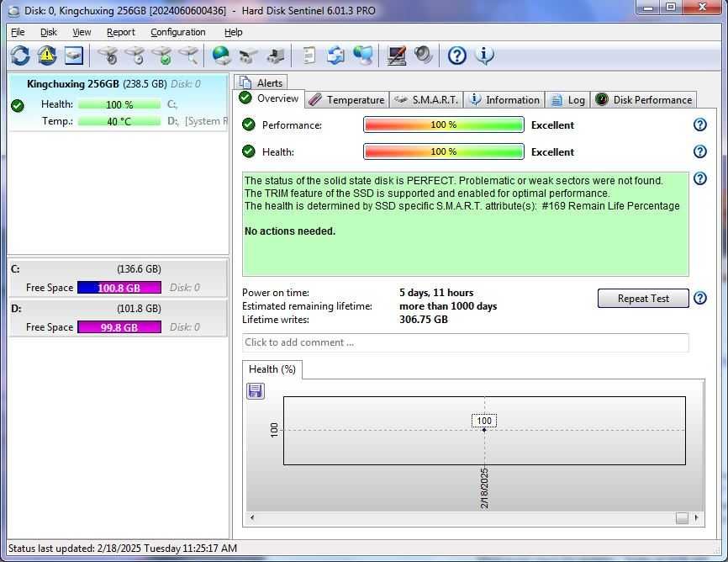Click the Refresh disk status toolbar icon
This screenshot has width=728, height=562.
click(20, 56)
